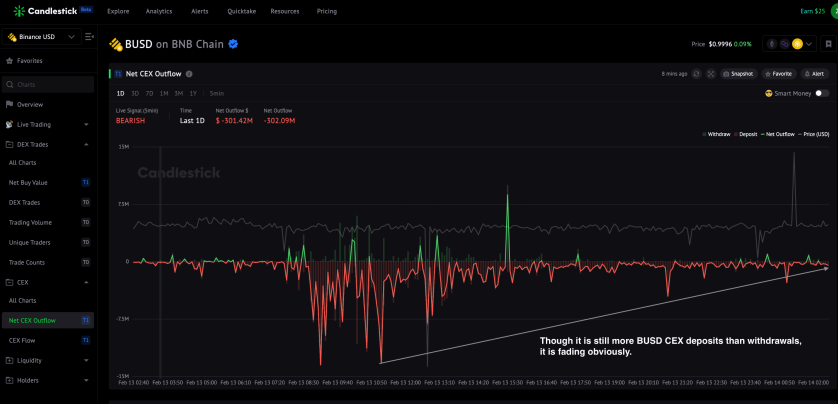Select the 7D time range

coord(150,94)
